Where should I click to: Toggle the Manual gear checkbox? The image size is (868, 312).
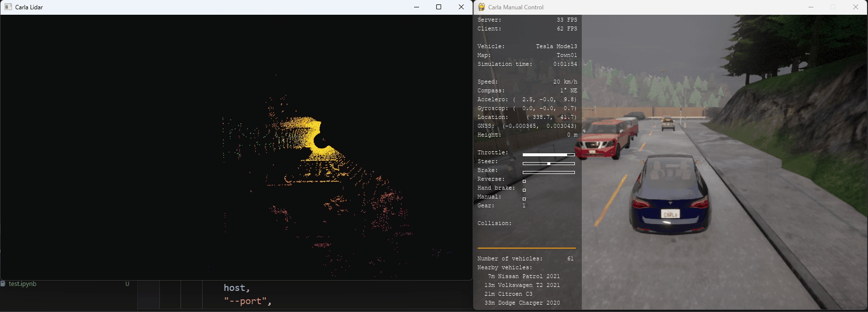coord(524,199)
